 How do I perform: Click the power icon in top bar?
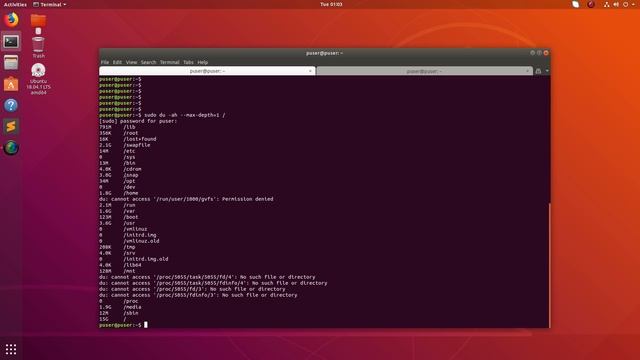coord(625,4)
